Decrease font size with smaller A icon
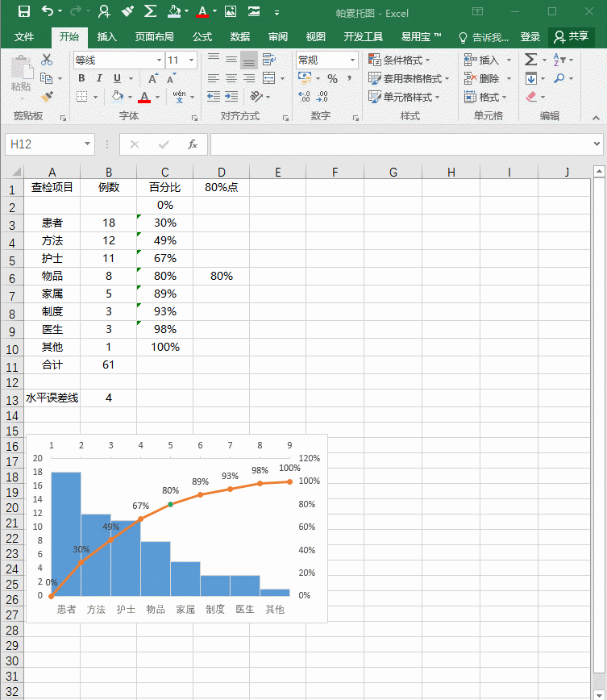The height and width of the screenshot is (700, 607). point(171,78)
